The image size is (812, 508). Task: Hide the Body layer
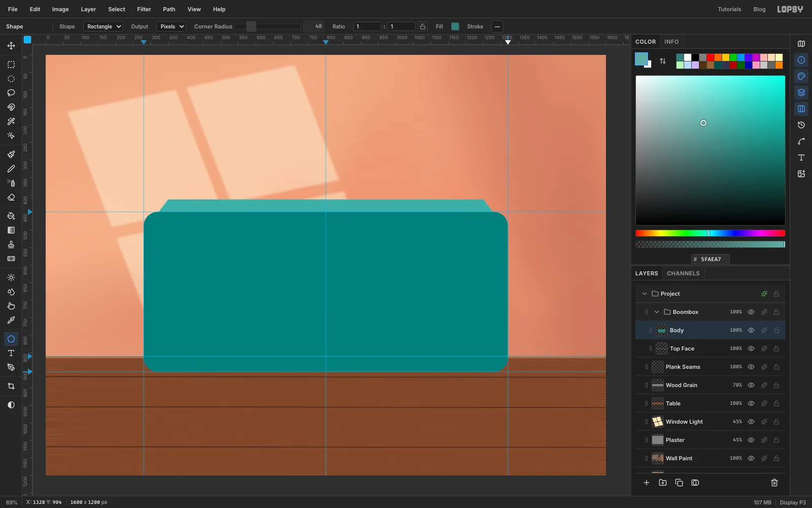[x=751, y=330]
